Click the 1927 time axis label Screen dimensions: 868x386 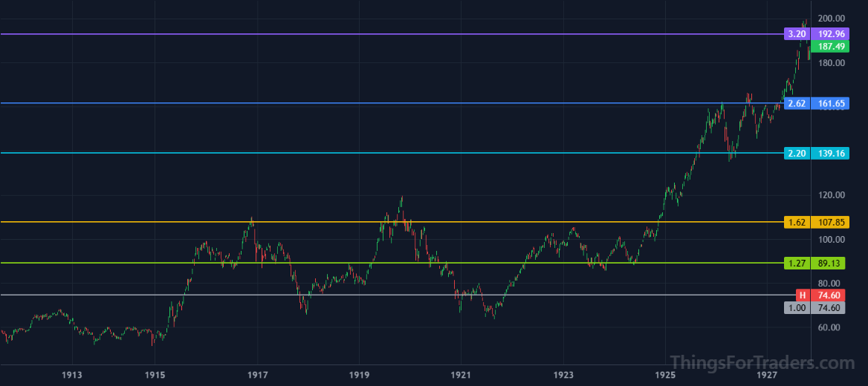(x=768, y=376)
